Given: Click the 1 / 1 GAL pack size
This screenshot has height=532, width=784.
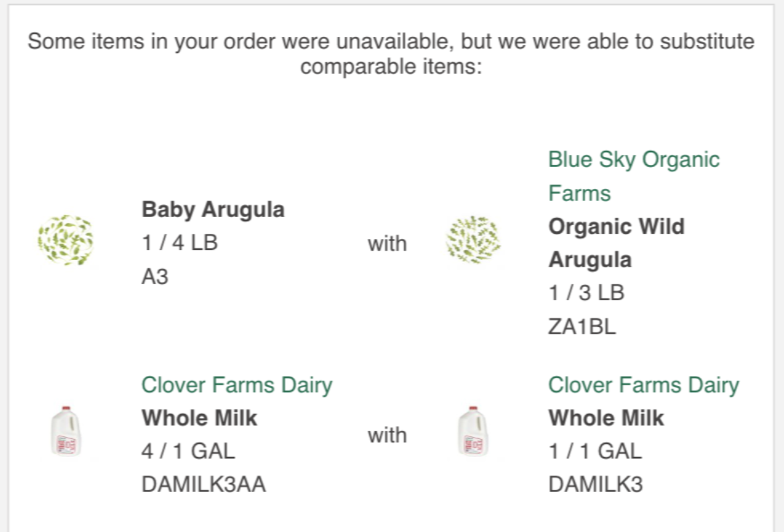Looking at the screenshot, I should coord(595,451).
